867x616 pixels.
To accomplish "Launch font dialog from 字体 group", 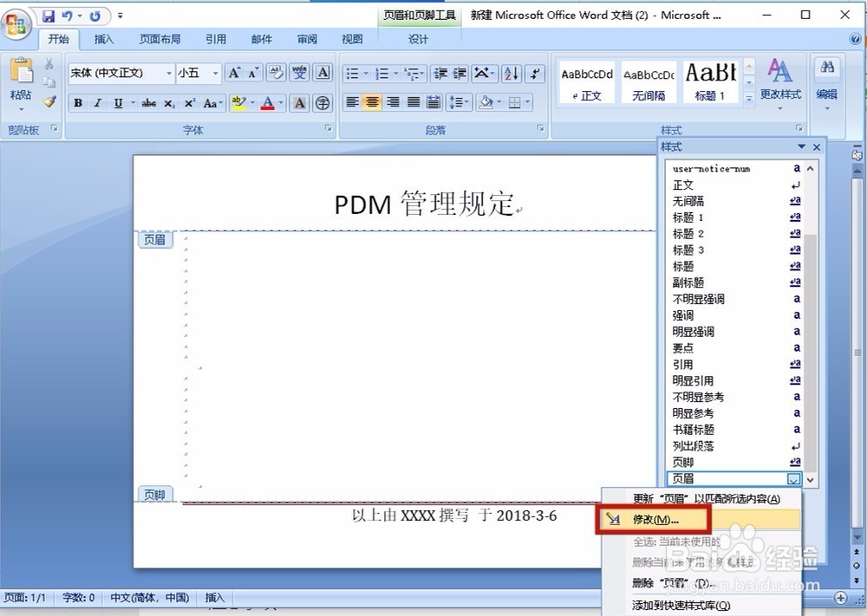I will [328, 129].
